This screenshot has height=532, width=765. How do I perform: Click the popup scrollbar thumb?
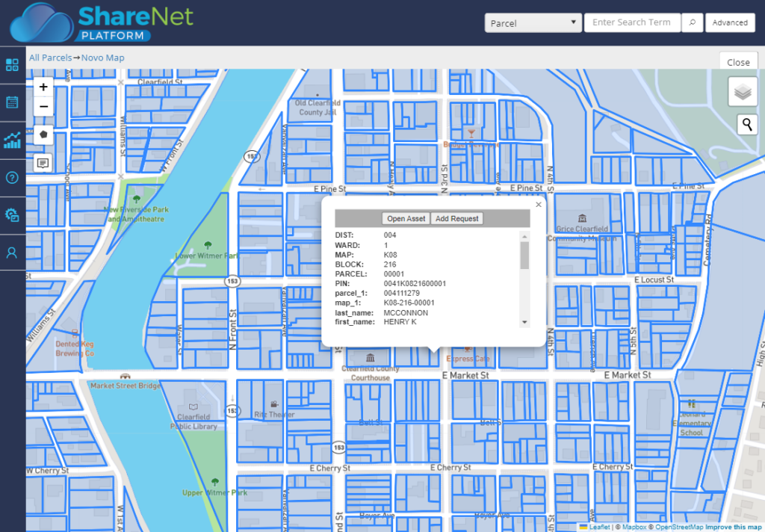[x=524, y=256]
